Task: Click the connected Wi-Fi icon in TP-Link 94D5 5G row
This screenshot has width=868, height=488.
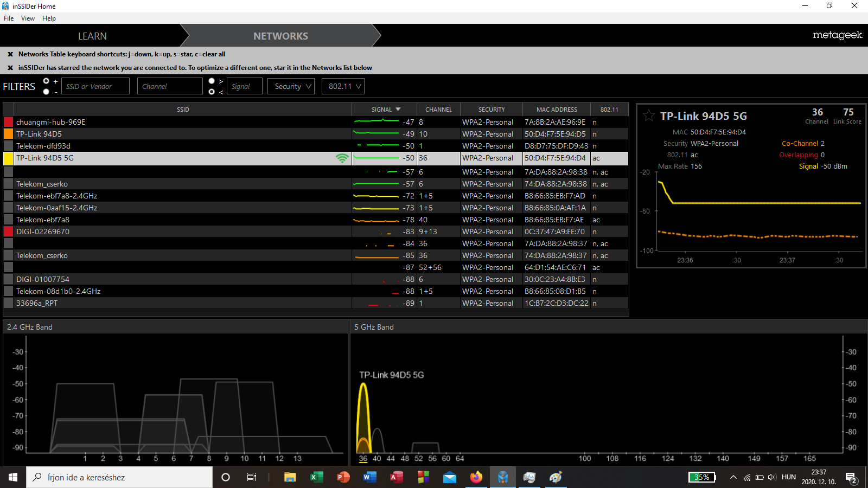Action: pos(342,158)
